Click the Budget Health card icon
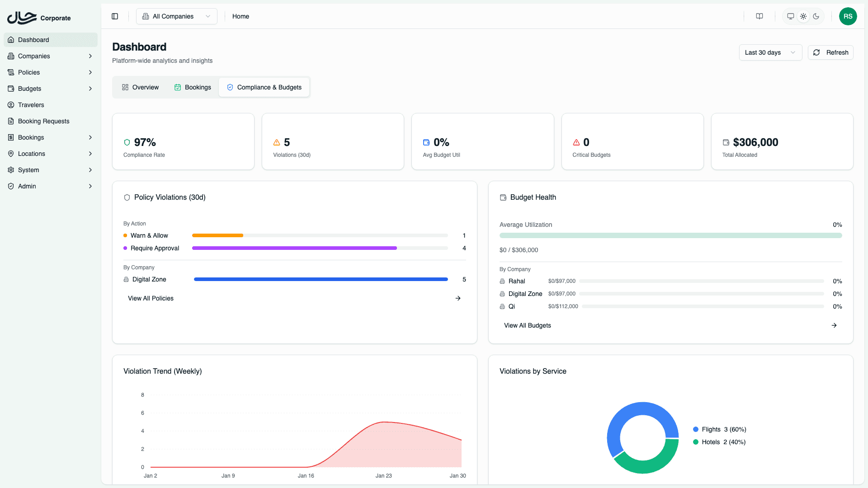This screenshot has width=868, height=488. [x=502, y=197]
